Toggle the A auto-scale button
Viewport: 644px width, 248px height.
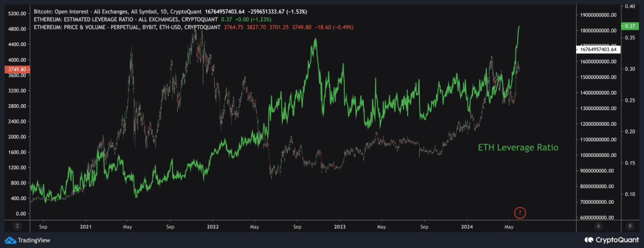[600, 226]
